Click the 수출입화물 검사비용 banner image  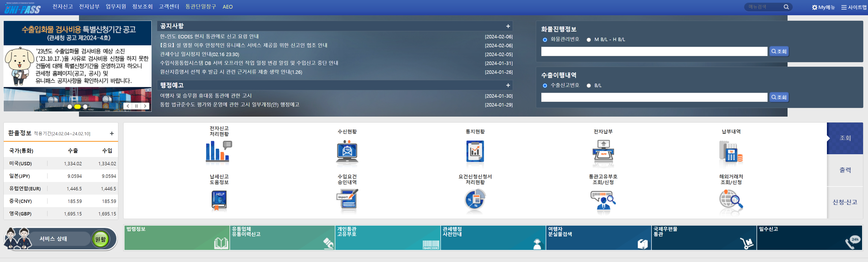pos(77,66)
